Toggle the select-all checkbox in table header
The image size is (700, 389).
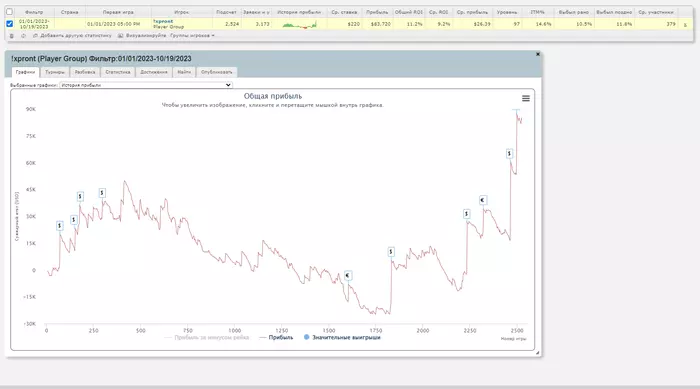(9, 12)
